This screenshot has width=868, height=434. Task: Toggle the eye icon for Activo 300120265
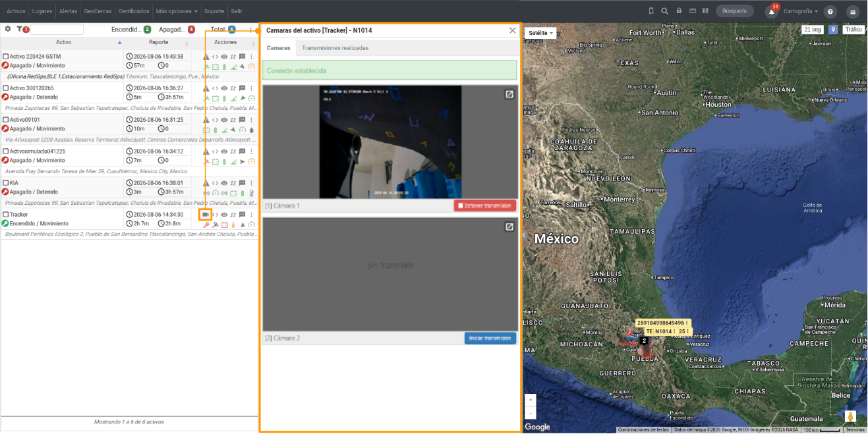(224, 88)
